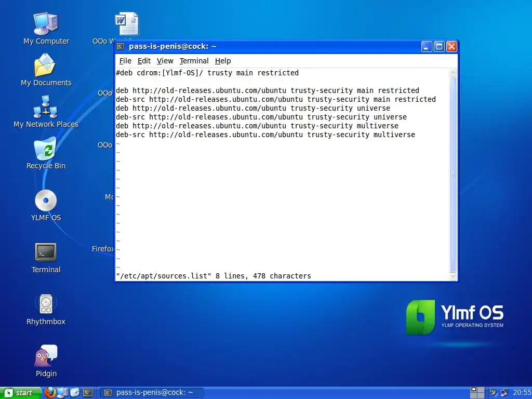
Task: Click the 'deb-src' trusty-security multiverse line
Action: coord(265,135)
